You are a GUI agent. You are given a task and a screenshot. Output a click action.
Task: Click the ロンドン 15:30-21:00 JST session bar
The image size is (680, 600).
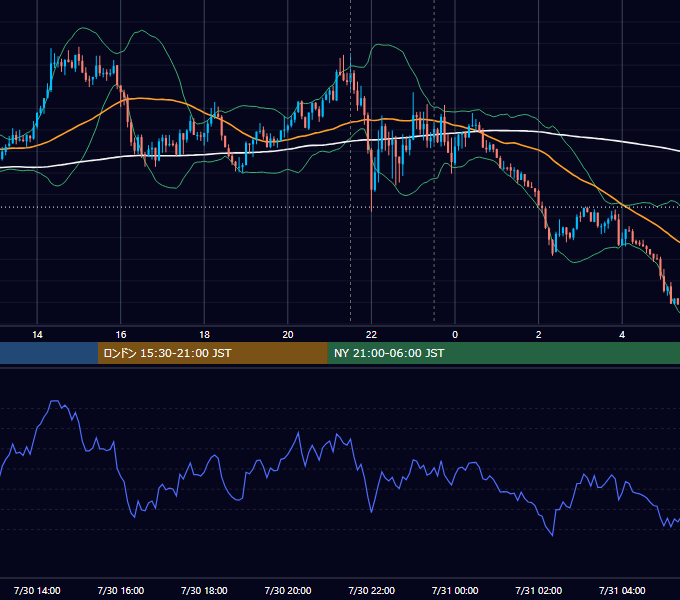[x=212, y=353]
